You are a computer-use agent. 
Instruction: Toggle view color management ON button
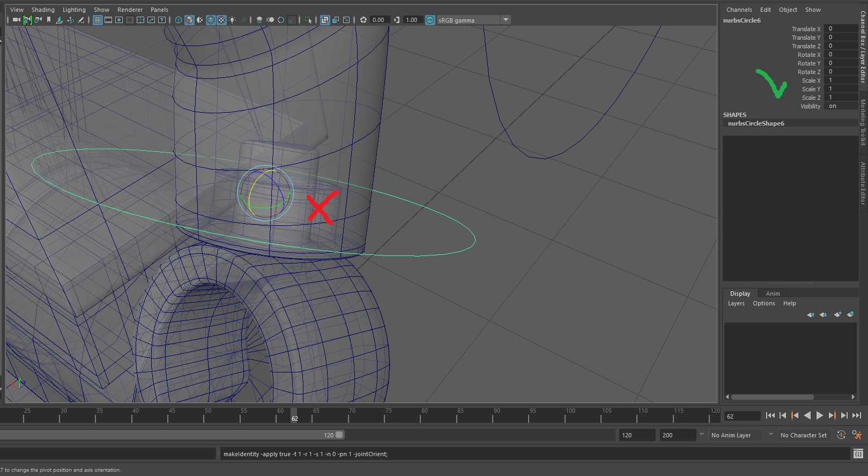(430, 20)
